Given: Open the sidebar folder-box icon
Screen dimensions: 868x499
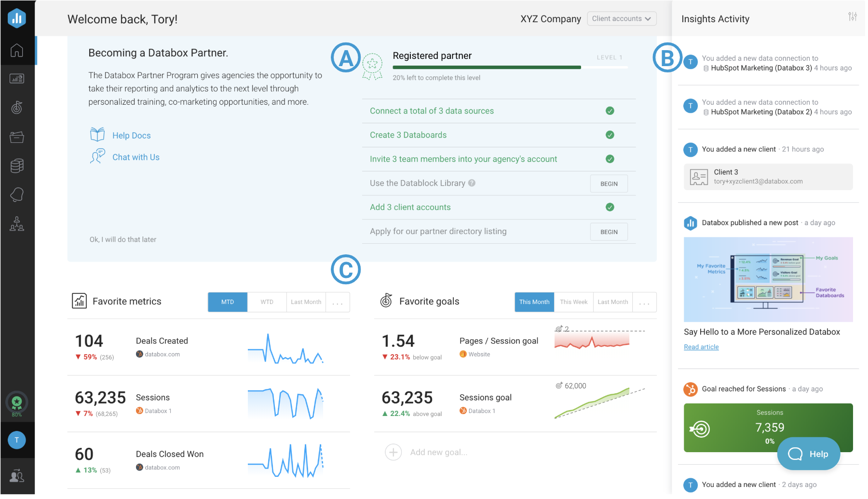Looking at the screenshot, I should [17, 137].
